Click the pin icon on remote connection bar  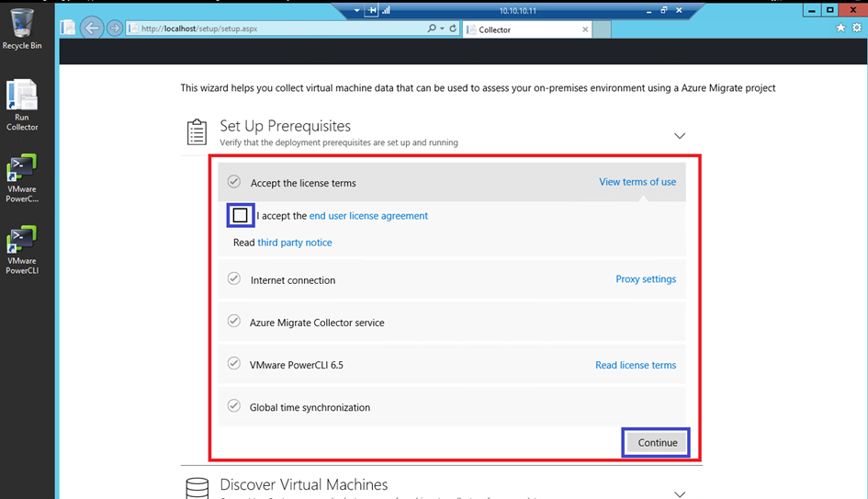coord(372,10)
